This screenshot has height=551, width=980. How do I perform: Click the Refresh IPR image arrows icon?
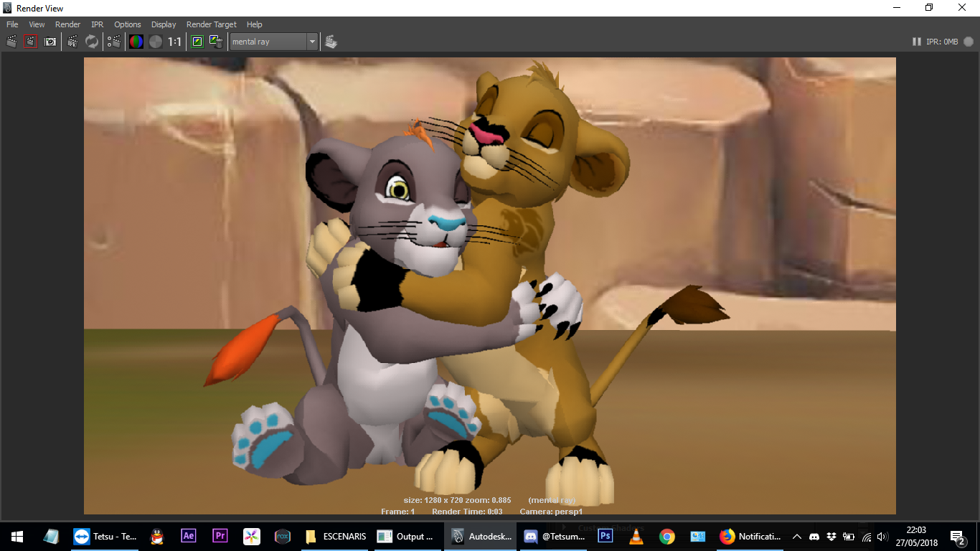point(92,42)
